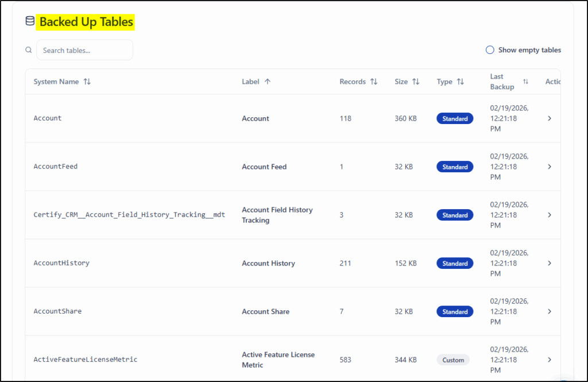Click the magnifying glass search icon
This screenshot has height=382, width=588.
[x=29, y=50]
